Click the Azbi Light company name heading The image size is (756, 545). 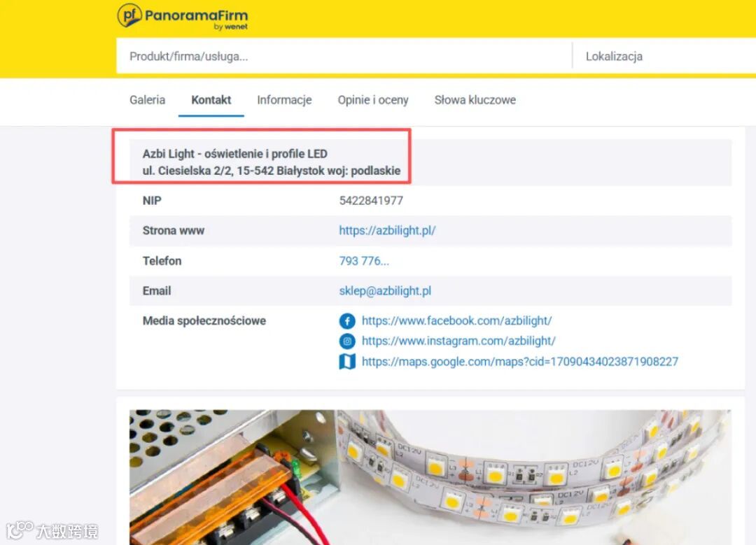coord(234,154)
